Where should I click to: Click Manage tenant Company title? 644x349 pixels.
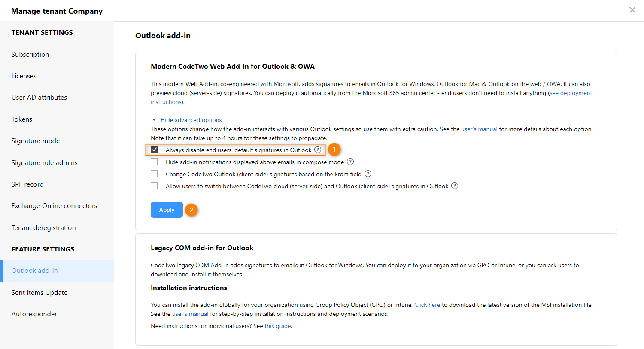[57, 11]
